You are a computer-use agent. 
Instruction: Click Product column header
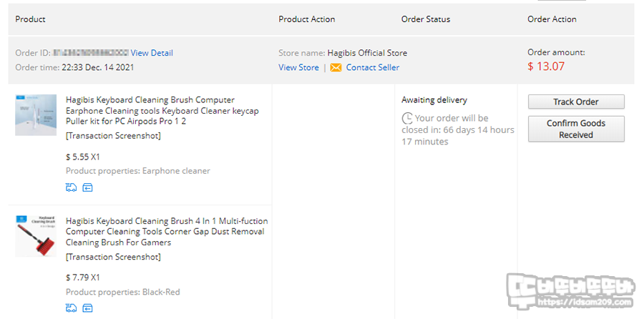click(30, 19)
